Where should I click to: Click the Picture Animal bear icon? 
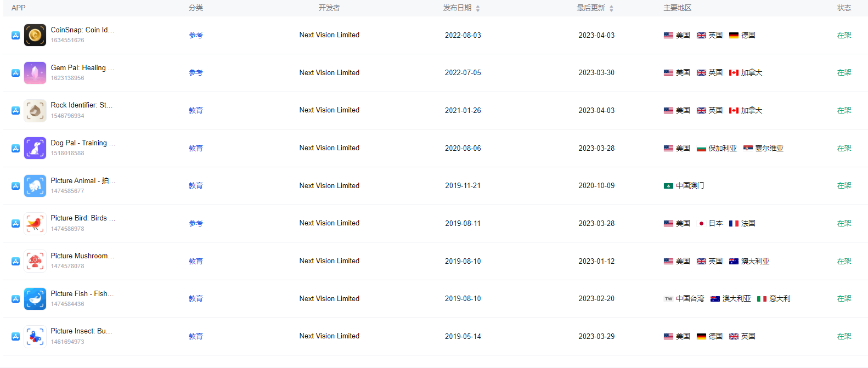click(35, 186)
